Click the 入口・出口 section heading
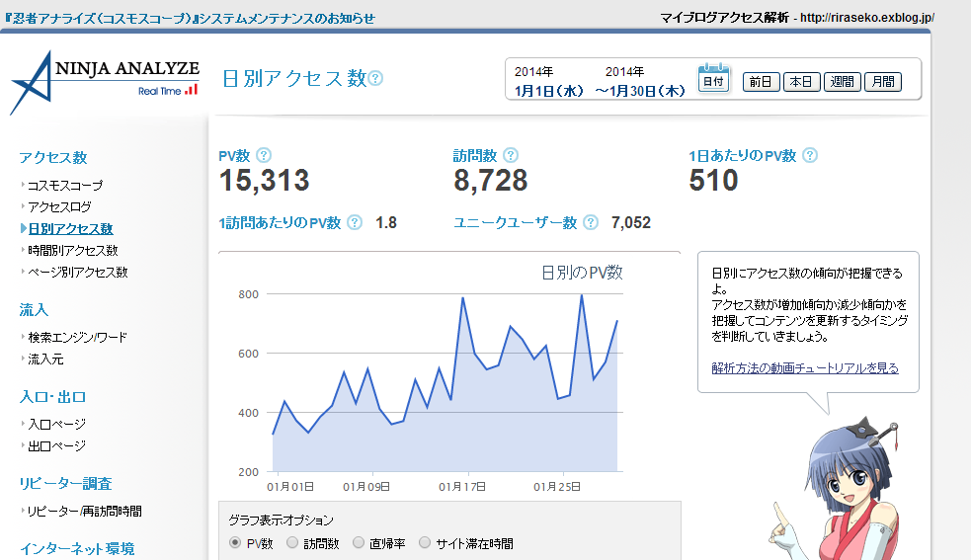This screenshot has height=560, width=971. [x=52, y=396]
